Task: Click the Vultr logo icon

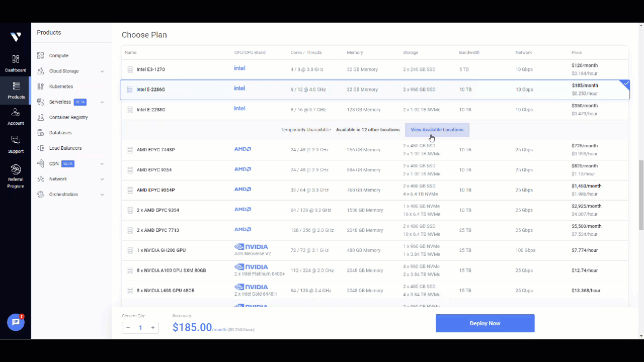Action: pos(16,37)
